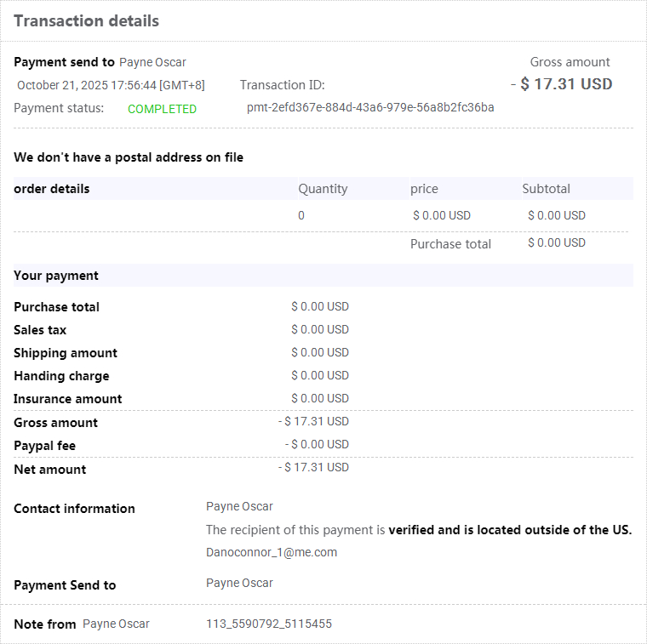Select the note reference 113_5590792_5115455

(269, 624)
